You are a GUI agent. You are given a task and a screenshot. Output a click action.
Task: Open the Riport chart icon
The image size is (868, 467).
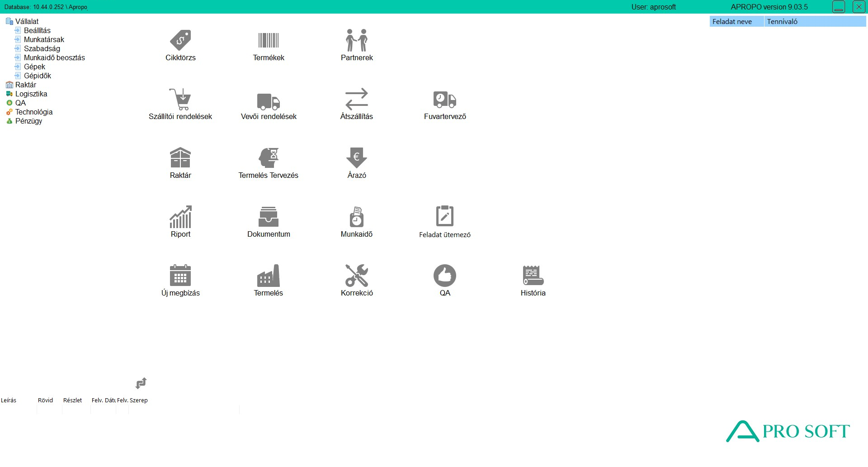click(180, 217)
